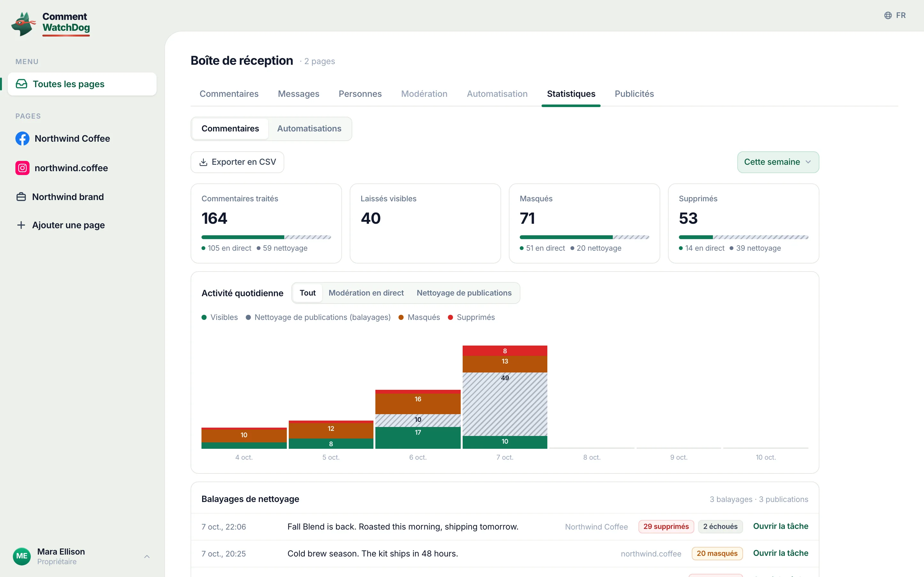Toggle the Supprimés legend series
This screenshot has width=924, height=577.
tap(471, 317)
